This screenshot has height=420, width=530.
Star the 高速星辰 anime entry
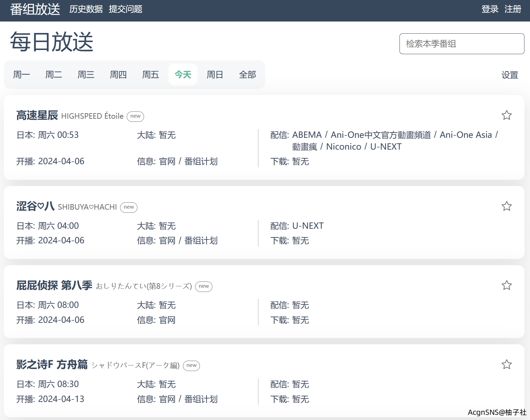click(x=506, y=115)
